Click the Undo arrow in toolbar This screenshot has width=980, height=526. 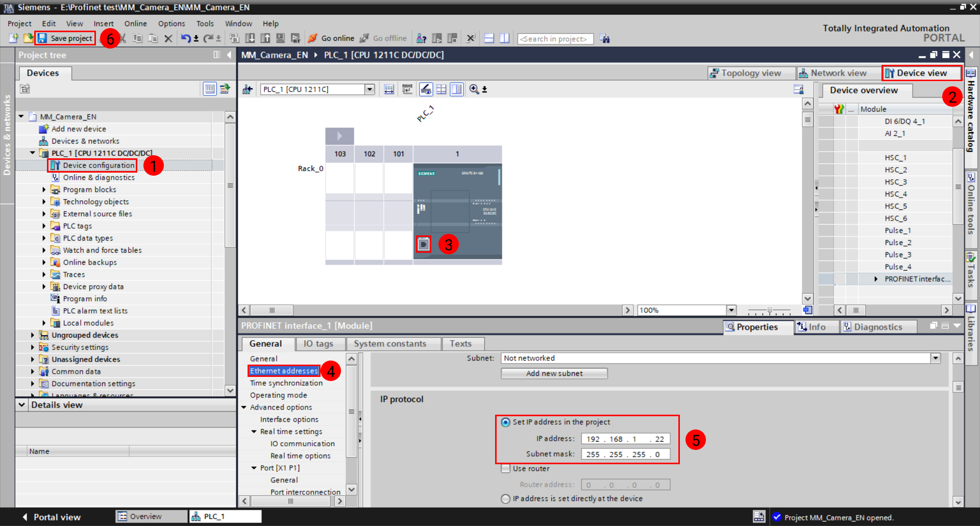click(186, 38)
